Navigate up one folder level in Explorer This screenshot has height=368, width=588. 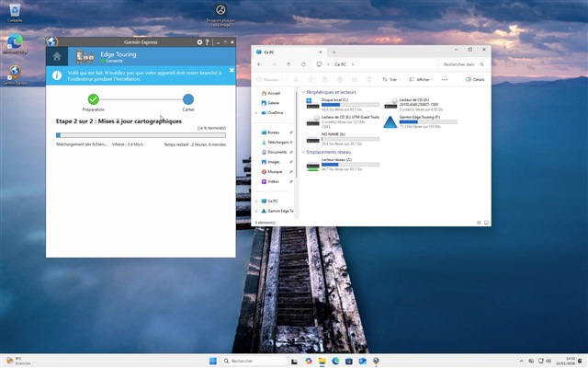pos(289,64)
